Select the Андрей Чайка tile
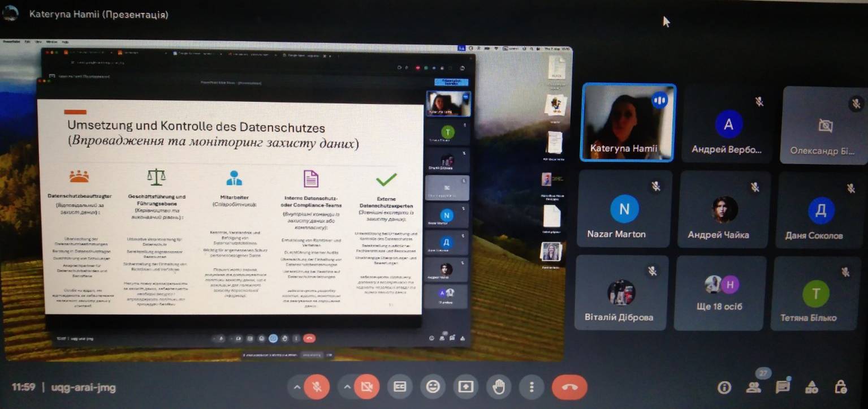 [725, 210]
